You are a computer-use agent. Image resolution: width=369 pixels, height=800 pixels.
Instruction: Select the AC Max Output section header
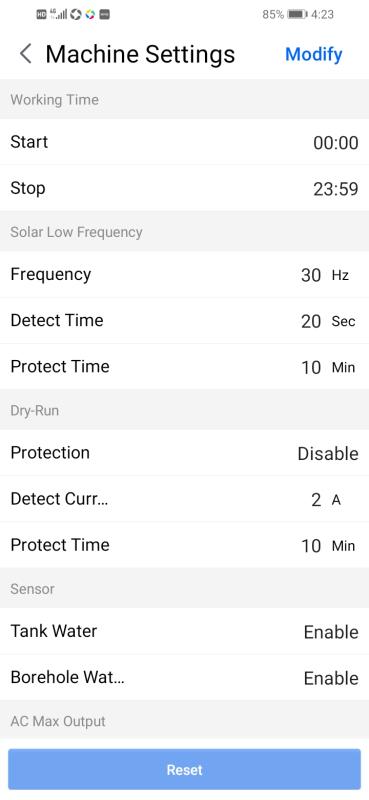(184, 721)
